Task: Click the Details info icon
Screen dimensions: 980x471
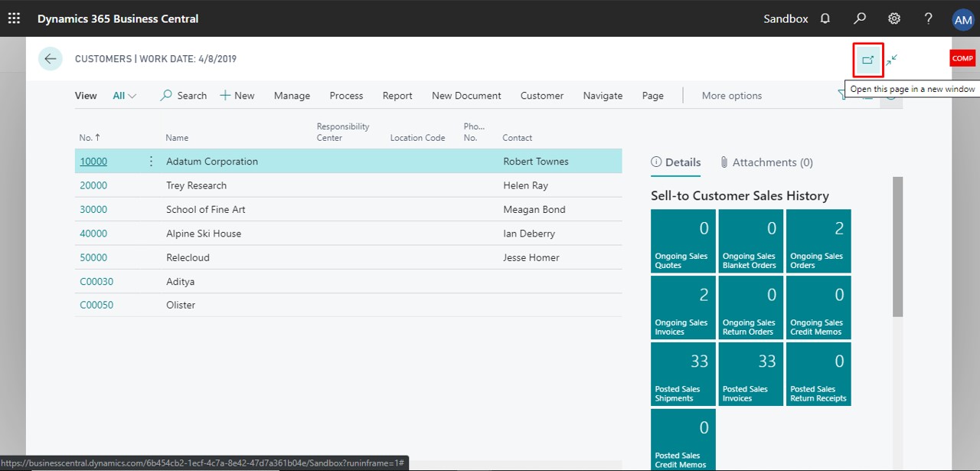Action: pyautogui.click(x=656, y=162)
